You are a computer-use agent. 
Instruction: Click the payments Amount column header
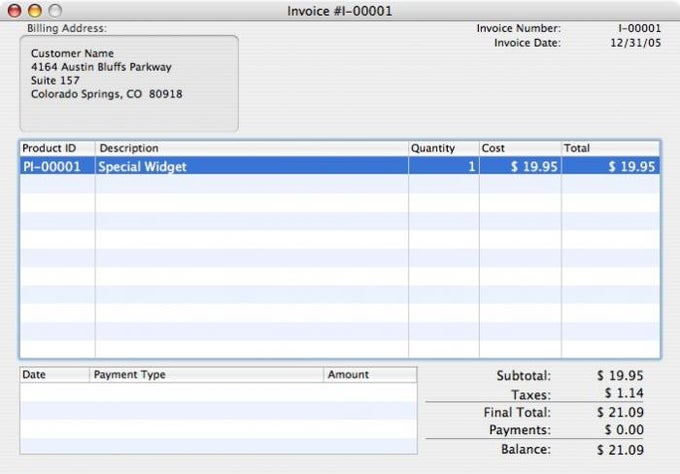point(370,375)
